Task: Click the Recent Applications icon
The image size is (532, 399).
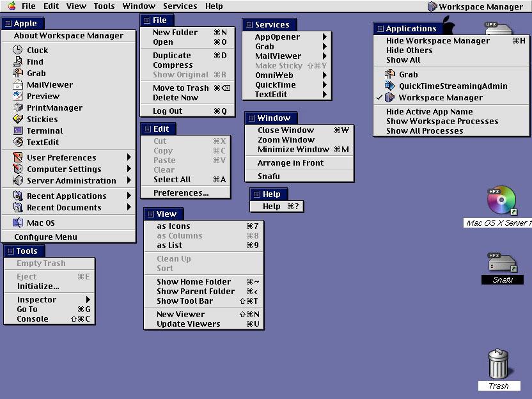Action: pos(18,196)
